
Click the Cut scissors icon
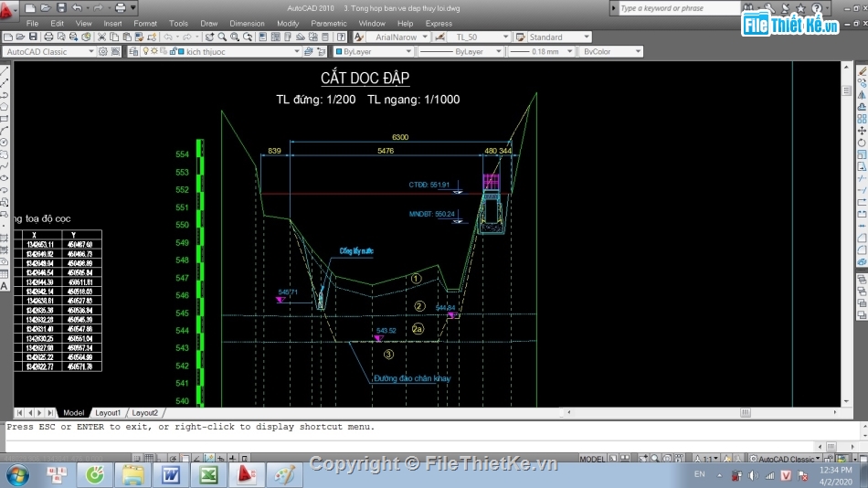pos(101,37)
